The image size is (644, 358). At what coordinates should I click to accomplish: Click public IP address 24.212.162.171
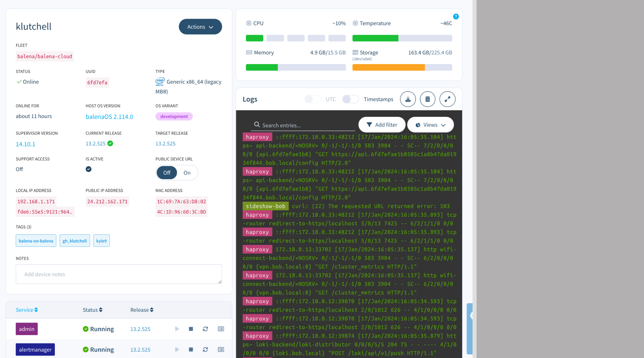coord(107,201)
